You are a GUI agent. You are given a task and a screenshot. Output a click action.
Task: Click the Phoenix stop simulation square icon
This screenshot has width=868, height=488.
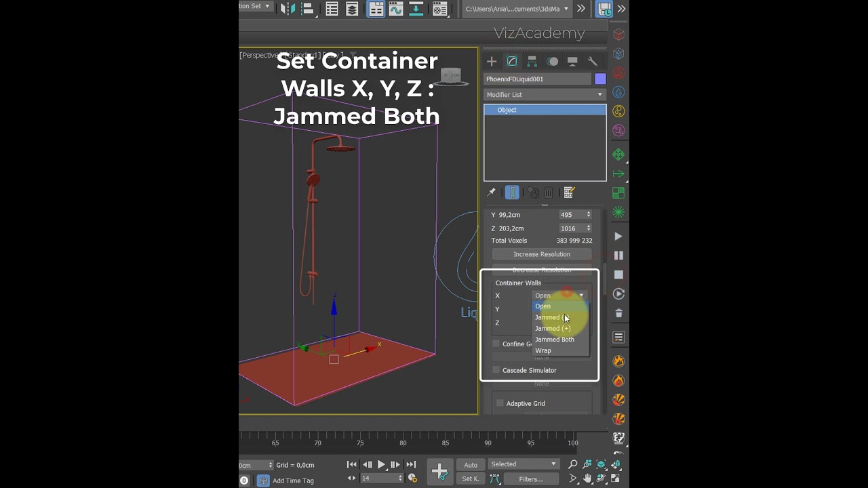[x=618, y=274]
